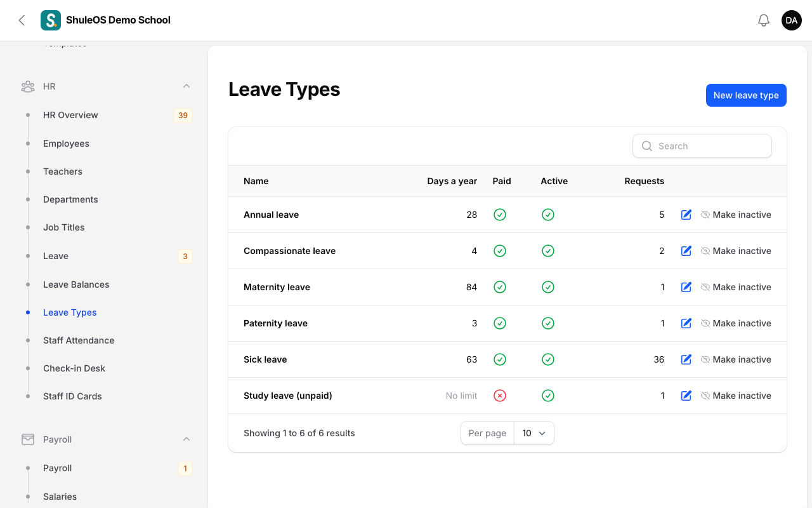Make Compassionate leave inactive
Image resolution: width=812 pixels, height=508 pixels.
(736, 251)
